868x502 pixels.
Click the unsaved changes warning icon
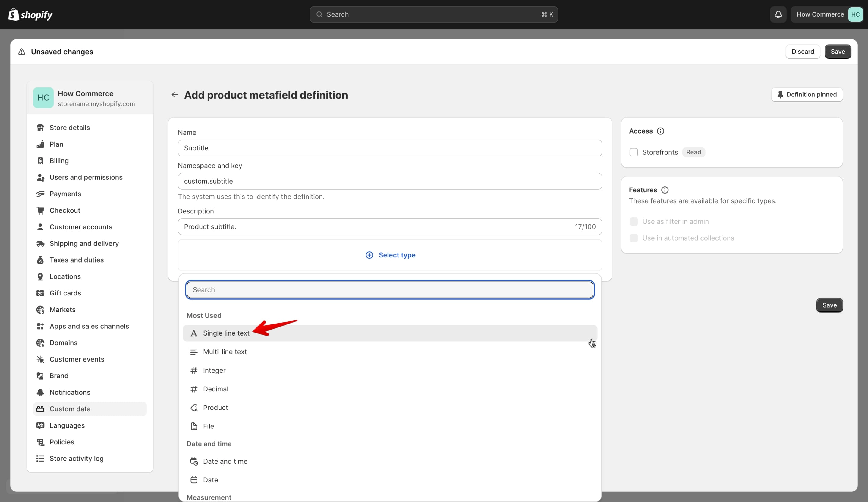tap(22, 52)
